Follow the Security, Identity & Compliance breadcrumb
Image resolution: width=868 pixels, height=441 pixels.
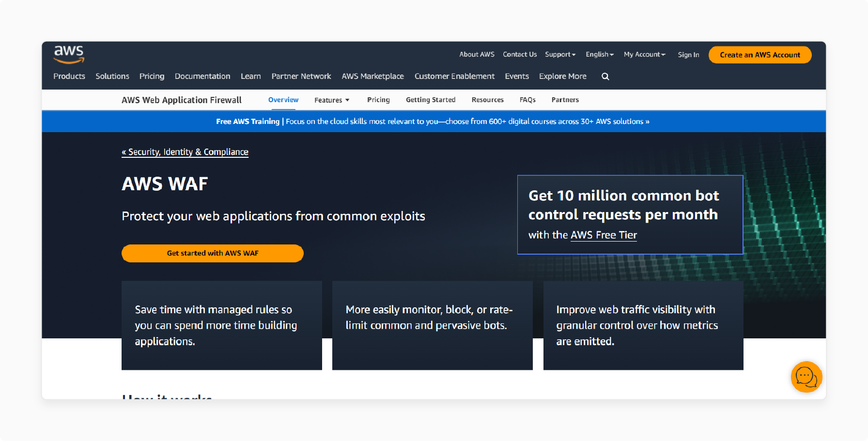[185, 152]
